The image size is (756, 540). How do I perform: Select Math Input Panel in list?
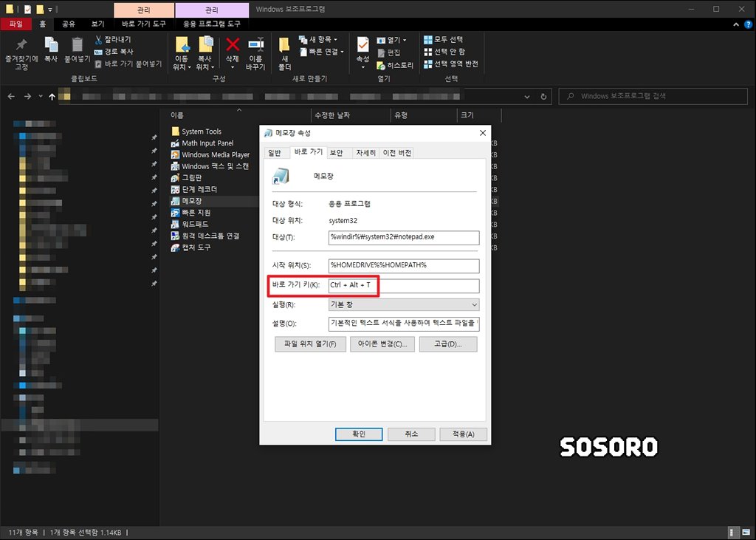[202, 143]
